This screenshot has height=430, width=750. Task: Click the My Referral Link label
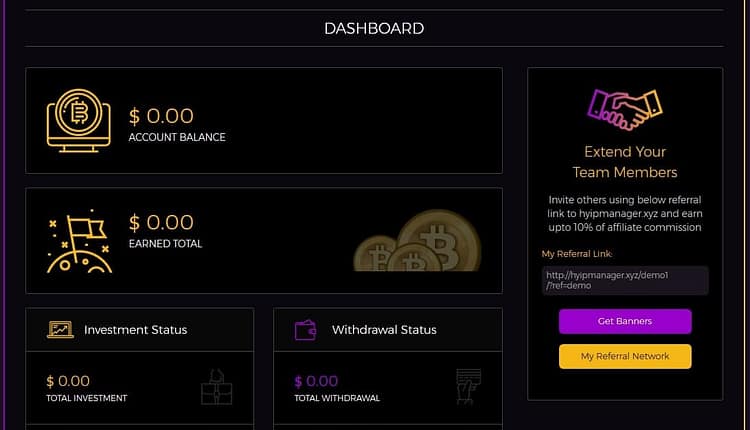(576, 254)
